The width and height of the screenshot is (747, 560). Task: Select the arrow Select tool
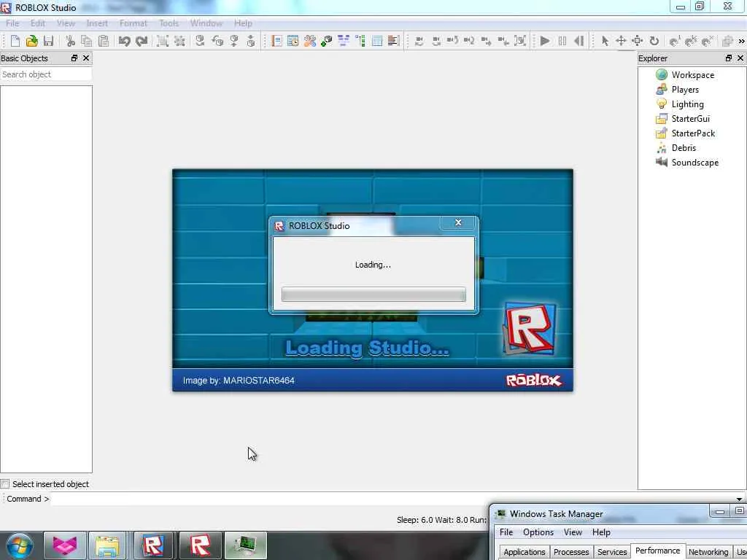click(x=605, y=41)
